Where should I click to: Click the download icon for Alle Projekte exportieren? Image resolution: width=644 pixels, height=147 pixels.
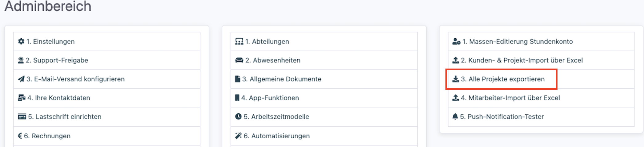[455, 79]
